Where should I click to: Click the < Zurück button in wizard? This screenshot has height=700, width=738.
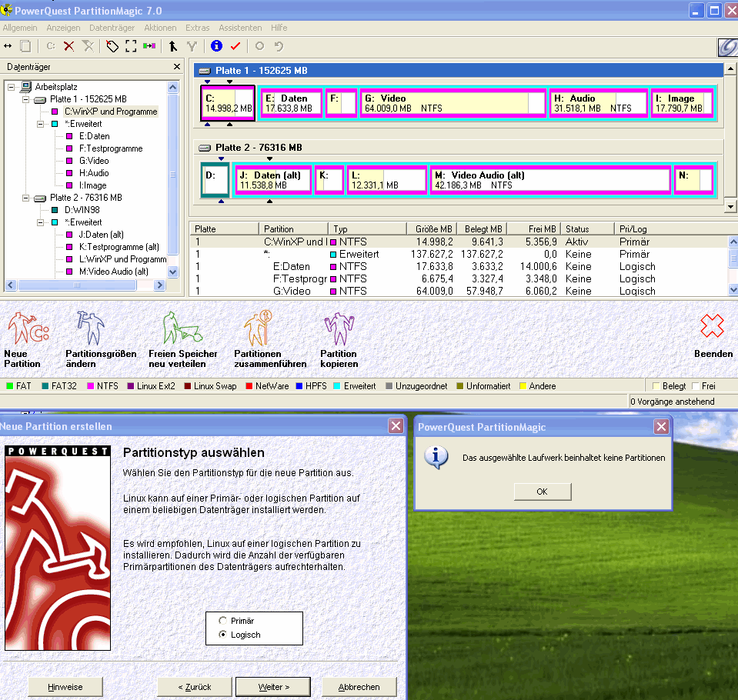[195, 687]
